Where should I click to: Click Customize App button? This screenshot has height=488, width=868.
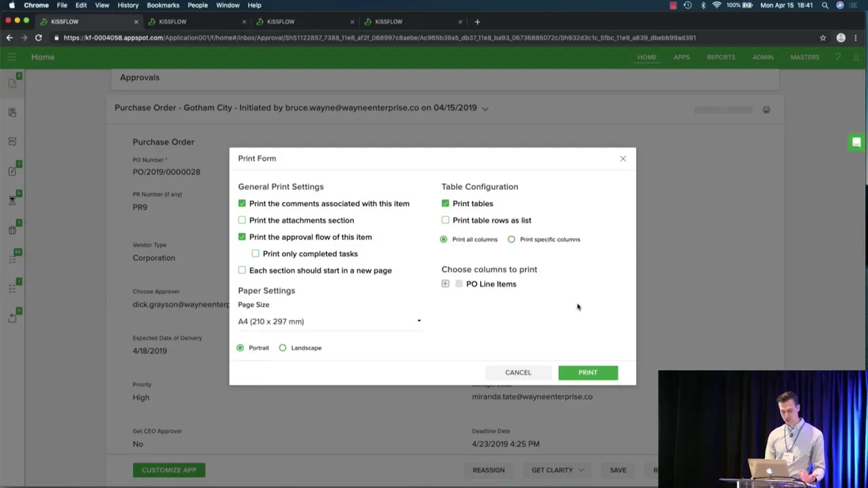[x=169, y=470]
